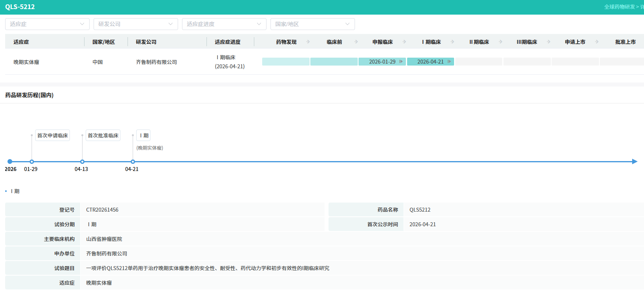Click play arrow icon beside 2026-01-29
The image size is (644, 291).
pos(401,62)
